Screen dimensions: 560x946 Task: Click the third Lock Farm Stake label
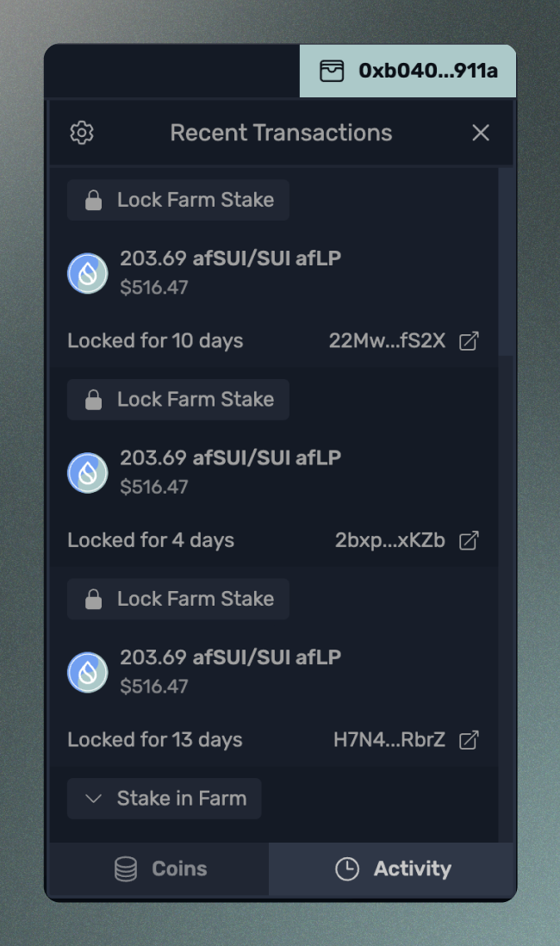(x=178, y=599)
